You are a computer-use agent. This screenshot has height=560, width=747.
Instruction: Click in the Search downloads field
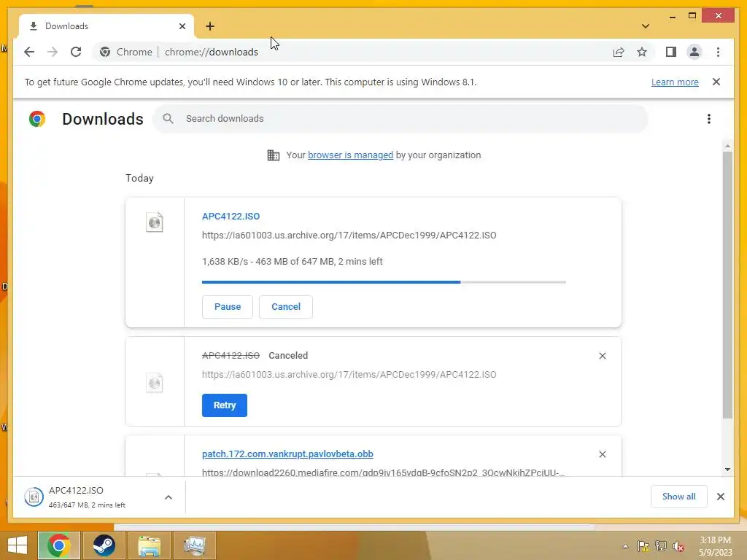click(x=400, y=119)
